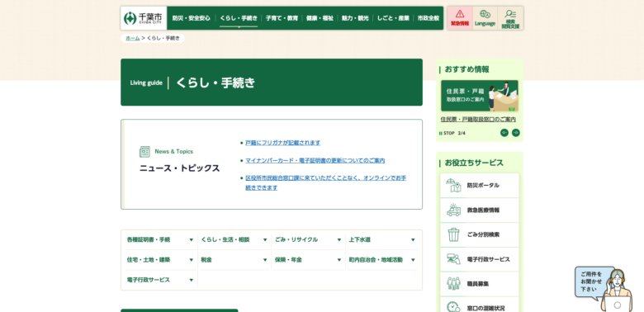Expand くらし・生活・相談 category
Image resolution: width=644 pixels, height=312 pixels.
coord(234,239)
